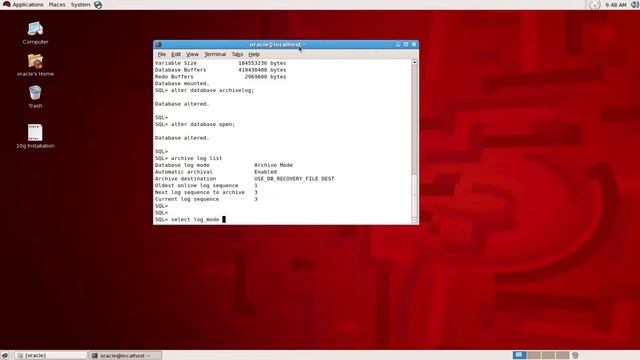Click the 'archive log list' command text
The image size is (640, 360).
pyautogui.click(x=197, y=158)
